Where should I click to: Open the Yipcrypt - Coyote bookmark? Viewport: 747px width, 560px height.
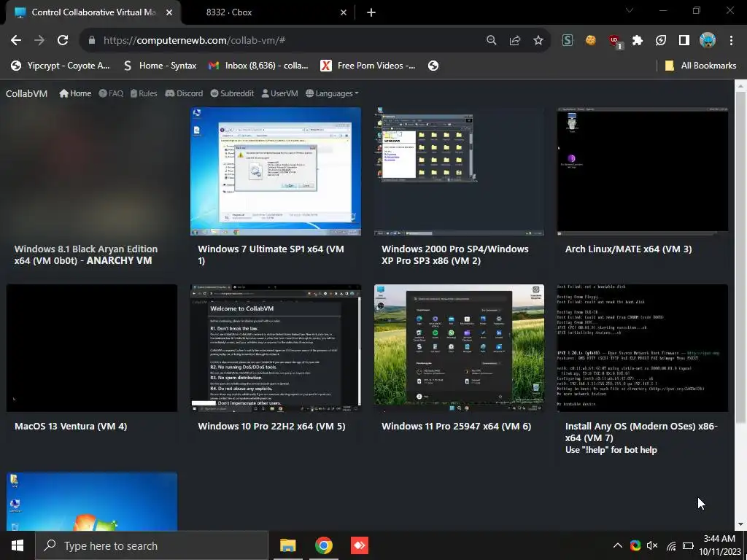[61, 66]
